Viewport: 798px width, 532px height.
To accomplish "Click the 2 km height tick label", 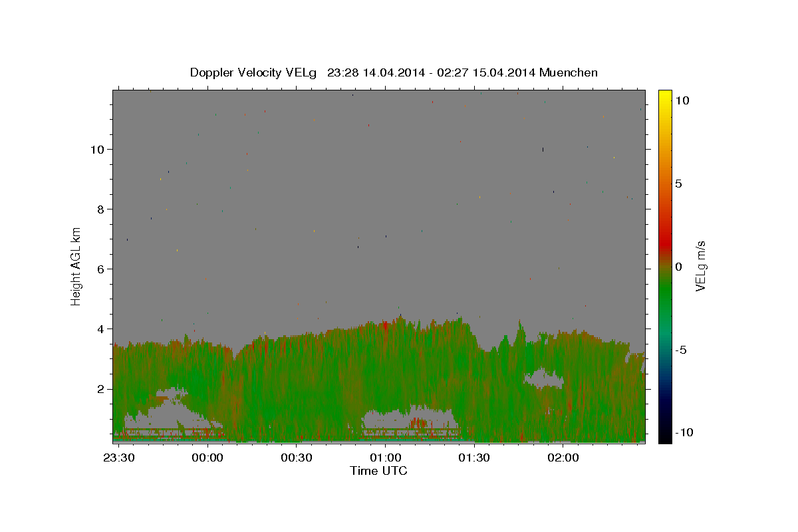I will (100, 388).
